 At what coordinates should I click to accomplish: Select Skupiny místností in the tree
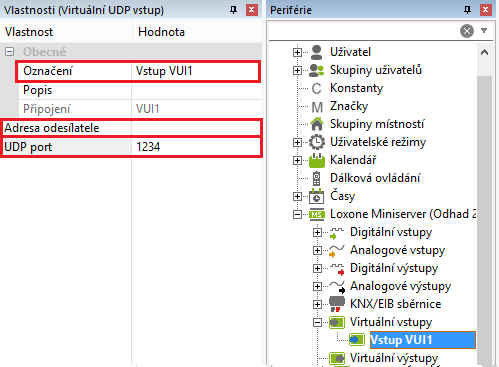(377, 124)
